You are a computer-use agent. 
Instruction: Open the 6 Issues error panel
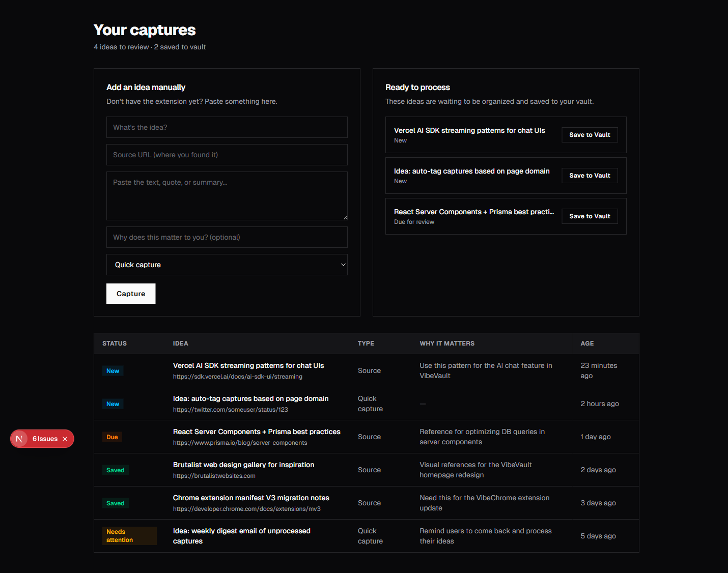45,439
